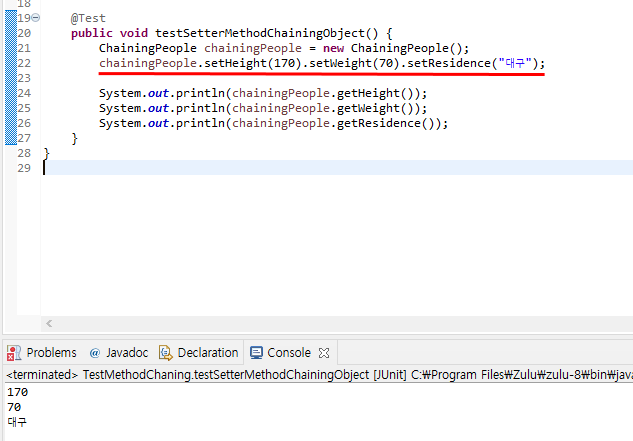
Task: Click the @Test annotation text
Action: (x=88, y=18)
